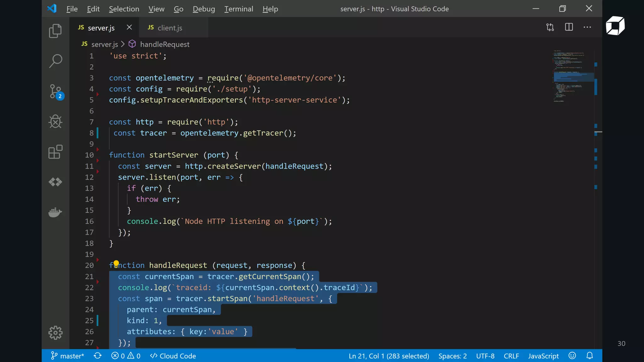Viewport: 644px width, 362px height.
Task: Send feedback with the smiley icon
Action: [x=572, y=356]
